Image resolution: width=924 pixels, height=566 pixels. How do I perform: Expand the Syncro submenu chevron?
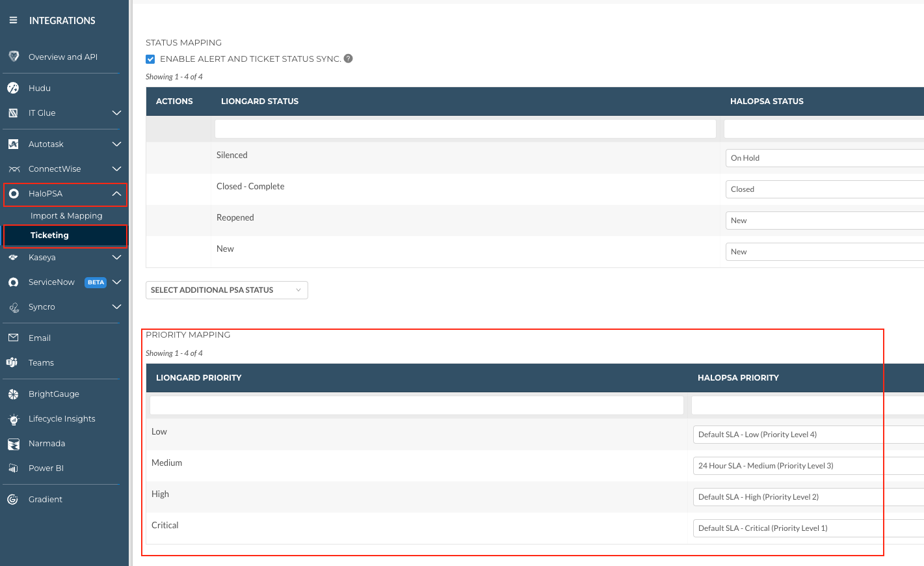coord(116,306)
